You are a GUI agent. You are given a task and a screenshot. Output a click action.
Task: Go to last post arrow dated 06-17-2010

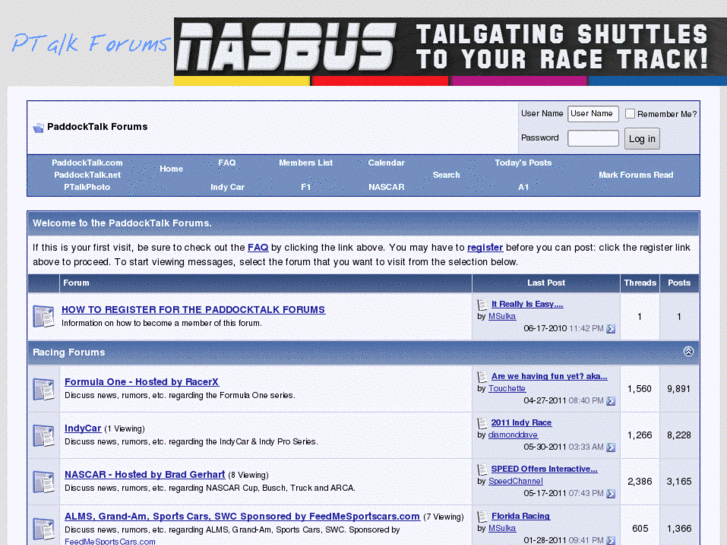611,329
